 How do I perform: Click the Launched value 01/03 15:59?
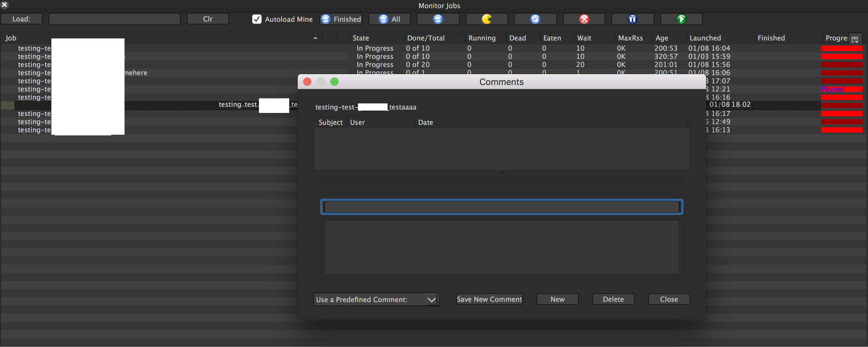coord(709,56)
